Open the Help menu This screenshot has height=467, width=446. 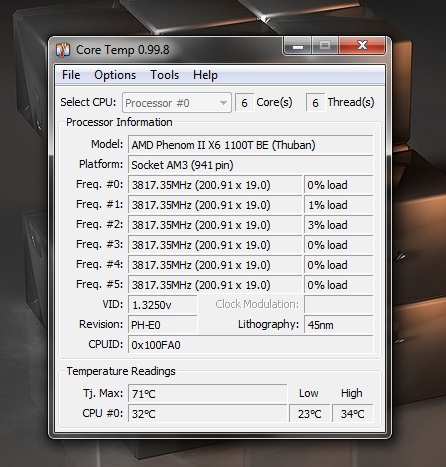pos(205,75)
